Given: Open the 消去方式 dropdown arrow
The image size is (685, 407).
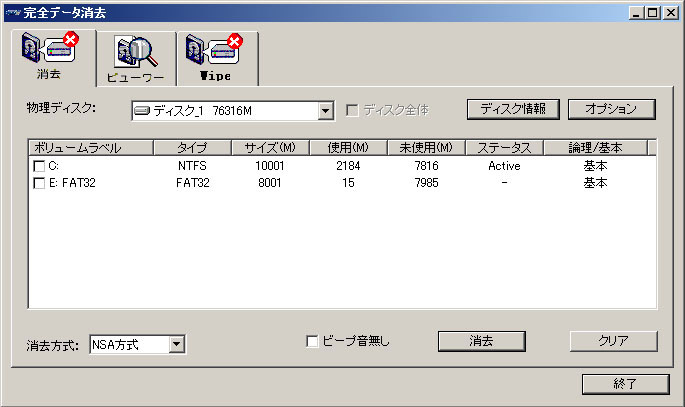Looking at the screenshot, I should [x=176, y=345].
